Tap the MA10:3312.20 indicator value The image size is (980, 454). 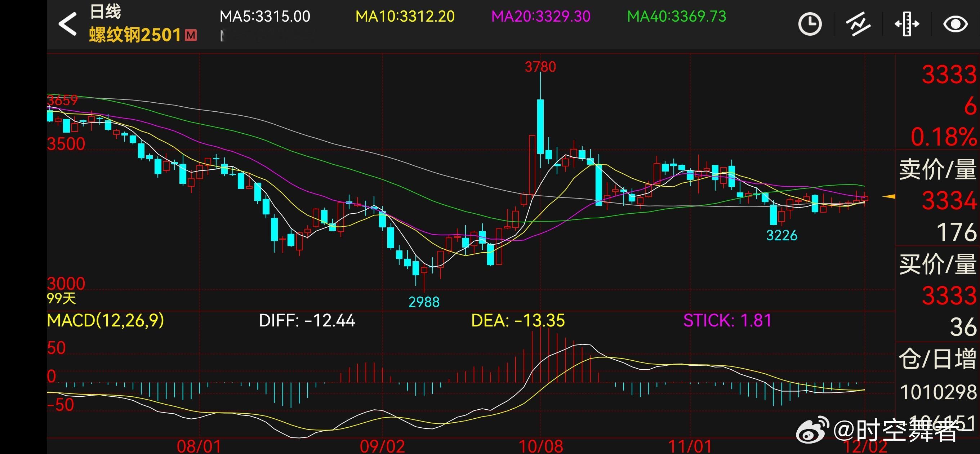coord(405,16)
